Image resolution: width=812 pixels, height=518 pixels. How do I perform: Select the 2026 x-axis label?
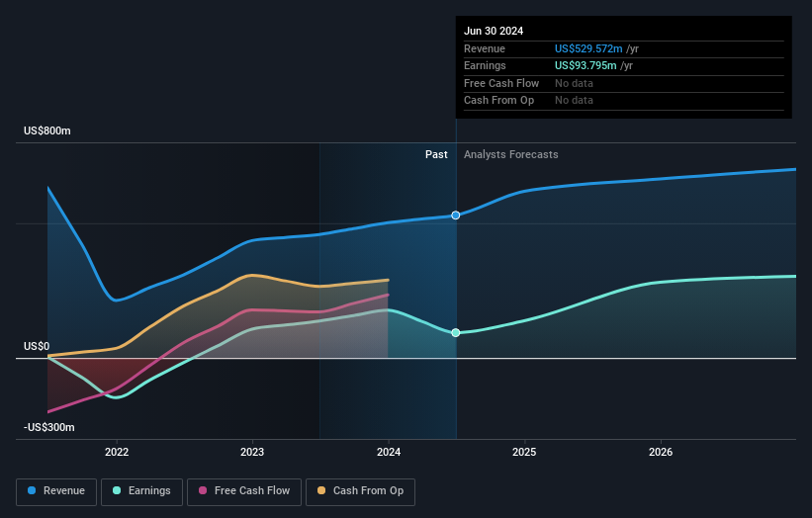pyautogui.click(x=661, y=452)
